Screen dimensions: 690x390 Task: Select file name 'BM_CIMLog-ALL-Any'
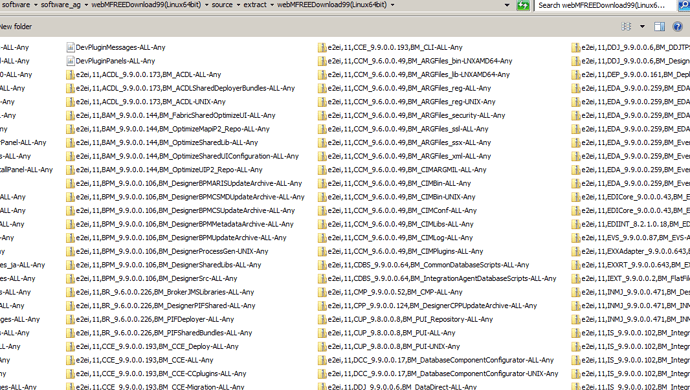pos(440,238)
